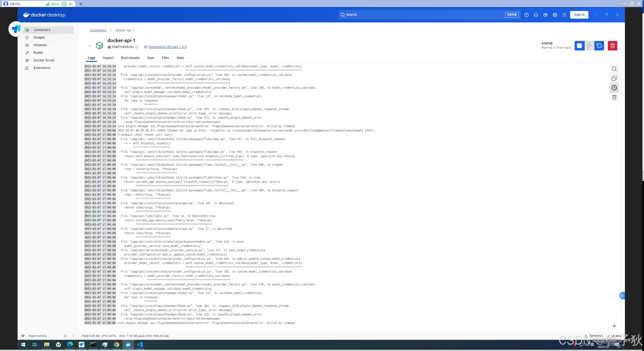The height and width of the screenshot is (351, 644).
Task: Click the Sign in button
Action: point(579,15)
